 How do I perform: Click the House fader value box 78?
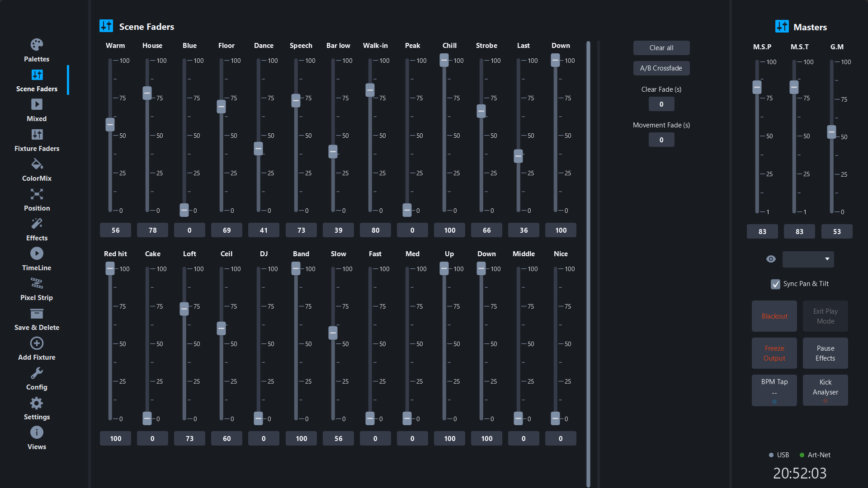tap(153, 230)
